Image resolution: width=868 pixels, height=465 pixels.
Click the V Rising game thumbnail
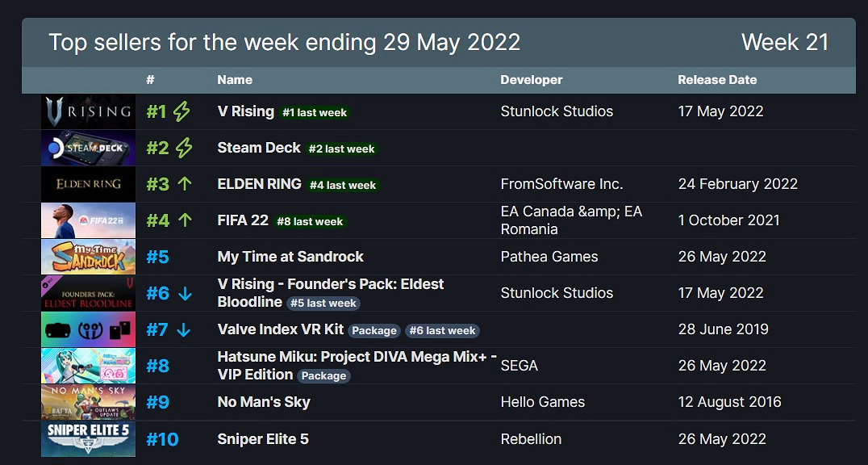click(x=88, y=111)
